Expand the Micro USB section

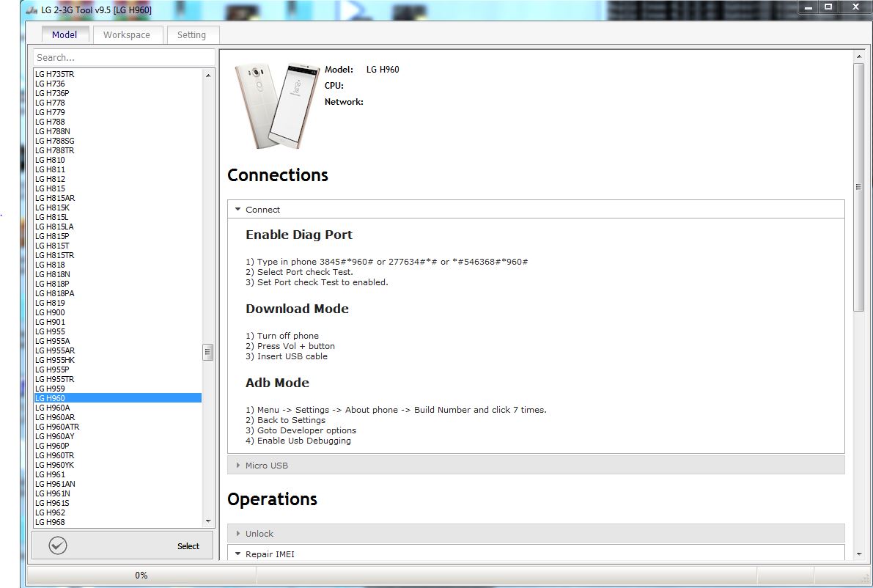pyautogui.click(x=536, y=465)
